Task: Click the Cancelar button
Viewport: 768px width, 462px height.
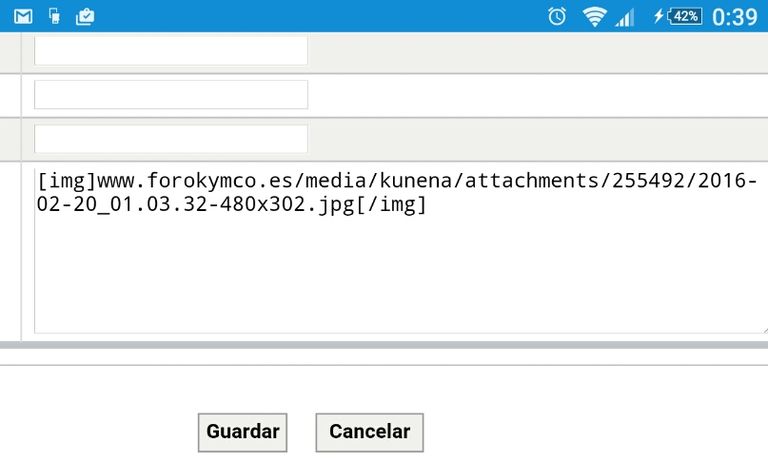Action: click(369, 432)
